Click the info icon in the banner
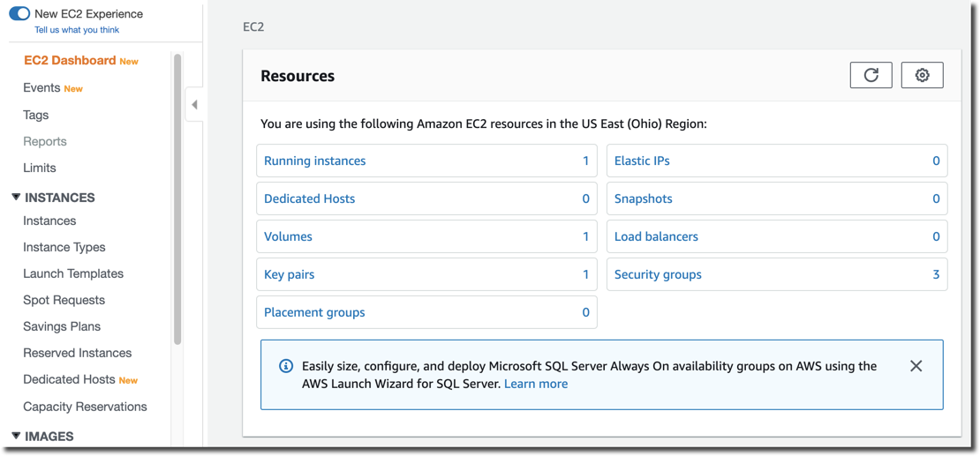 point(286,366)
